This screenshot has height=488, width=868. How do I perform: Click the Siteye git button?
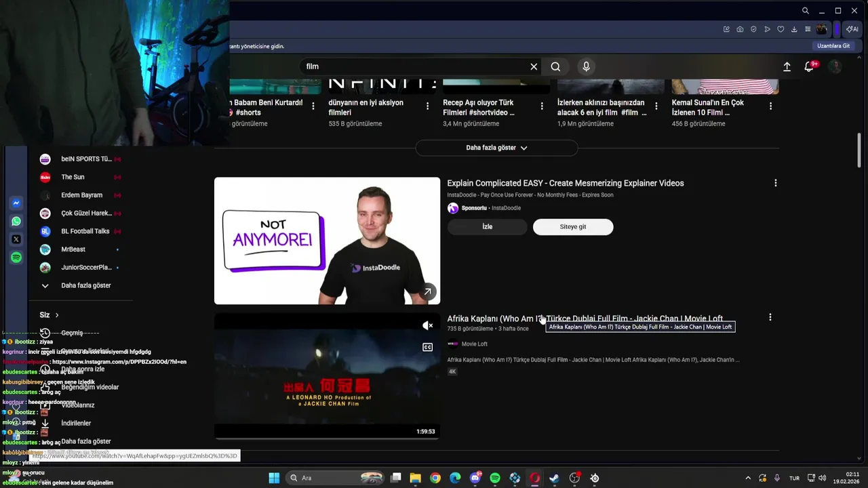click(x=573, y=227)
